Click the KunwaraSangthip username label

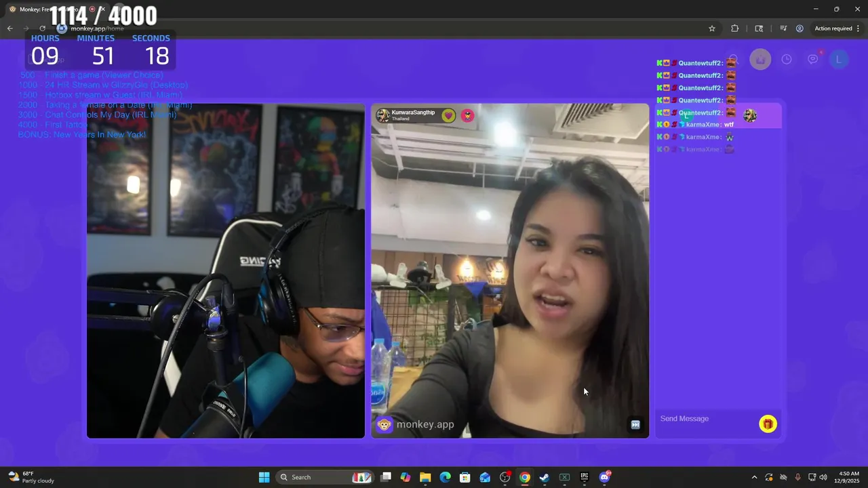(413, 113)
